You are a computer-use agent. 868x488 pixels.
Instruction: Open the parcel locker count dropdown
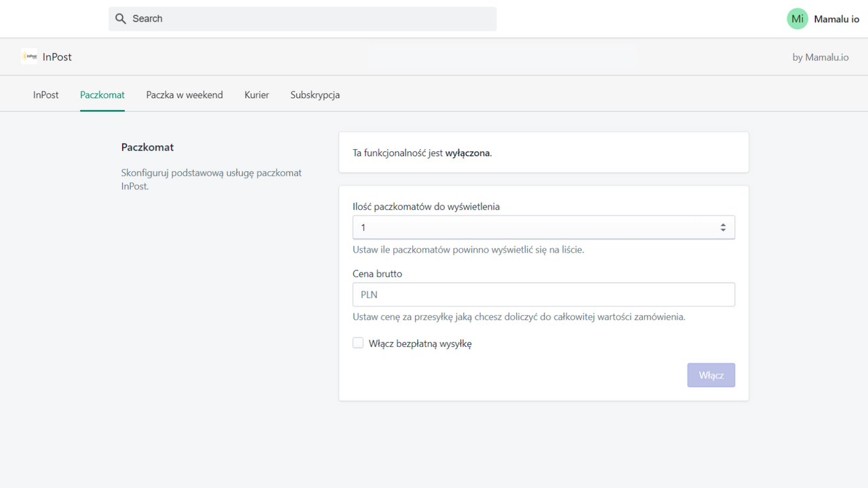point(544,228)
